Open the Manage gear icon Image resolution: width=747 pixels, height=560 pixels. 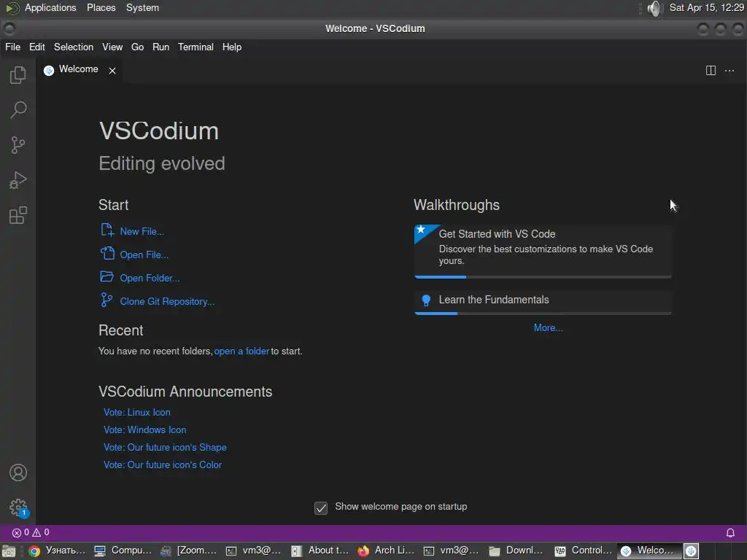click(x=18, y=507)
